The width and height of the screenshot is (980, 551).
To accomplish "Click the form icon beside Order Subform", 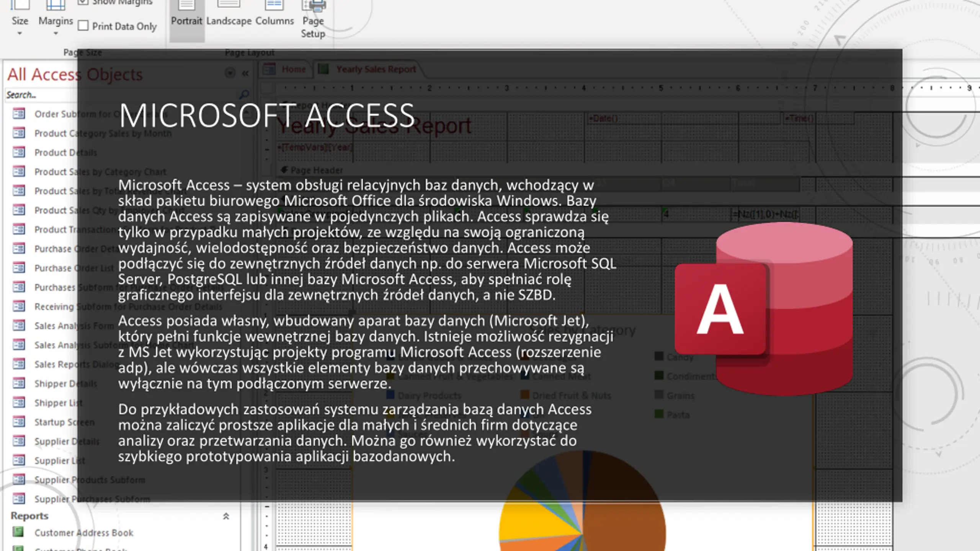I will [x=19, y=114].
